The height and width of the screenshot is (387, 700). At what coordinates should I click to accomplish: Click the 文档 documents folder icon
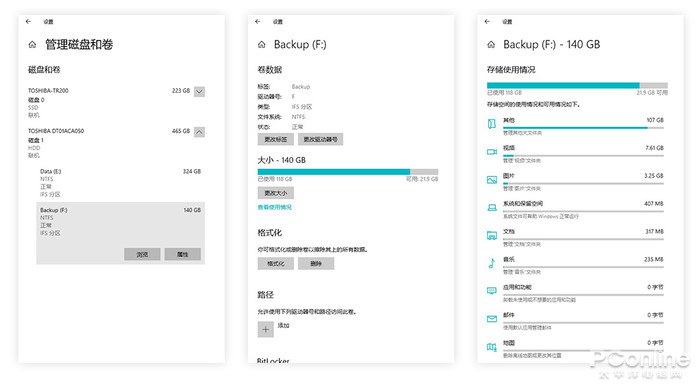(492, 235)
